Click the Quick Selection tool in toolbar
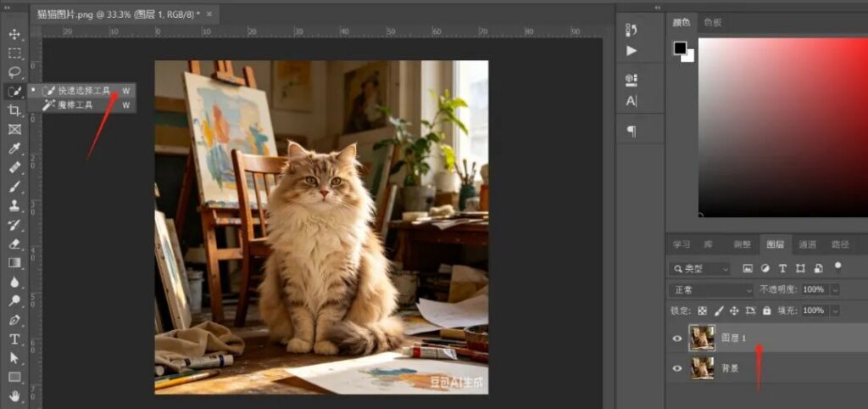 (14, 91)
